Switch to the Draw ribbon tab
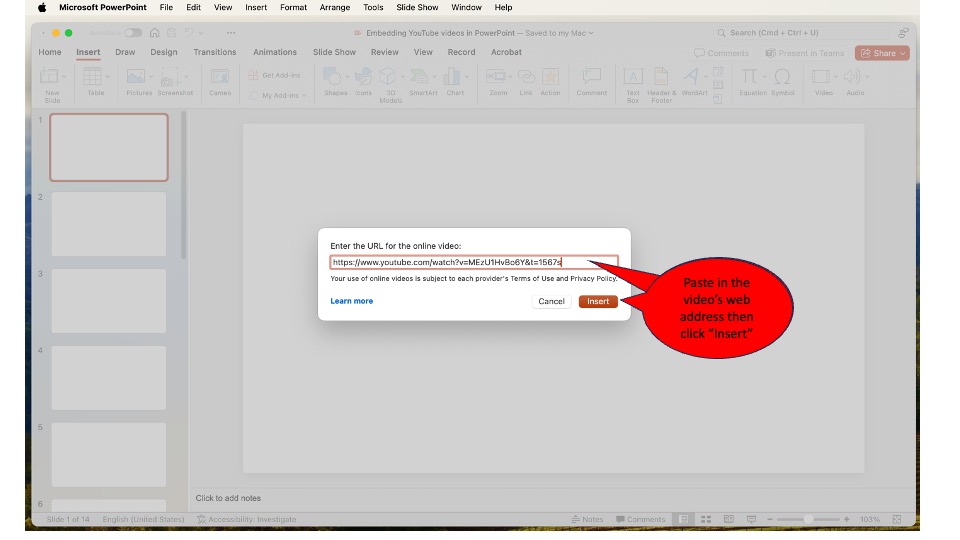 pyautogui.click(x=125, y=52)
